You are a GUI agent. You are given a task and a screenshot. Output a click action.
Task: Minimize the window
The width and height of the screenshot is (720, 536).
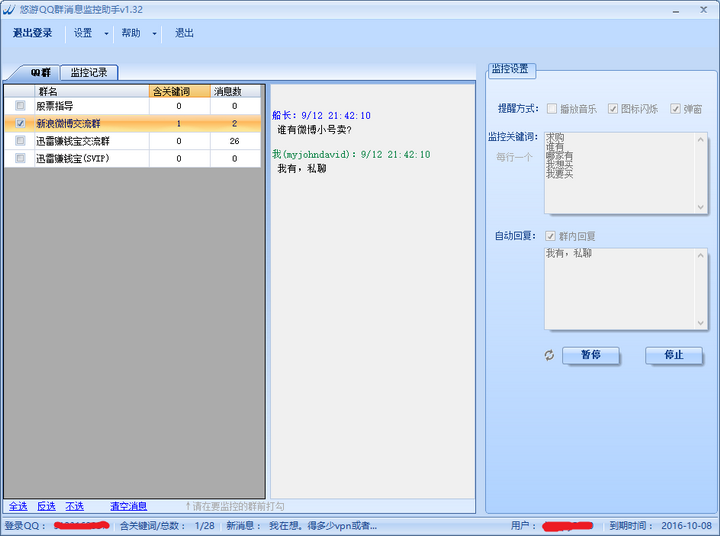[x=675, y=10]
